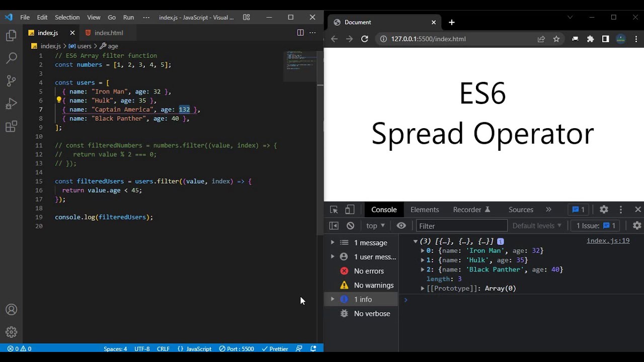Open the browser Extensions puzzle icon
This screenshot has width=644, height=362.
pos(590,39)
